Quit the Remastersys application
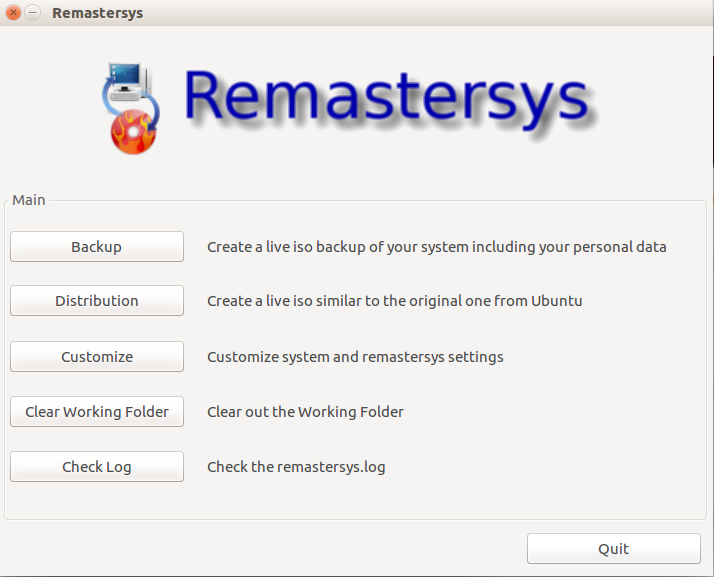 pyautogui.click(x=614, y=549)
